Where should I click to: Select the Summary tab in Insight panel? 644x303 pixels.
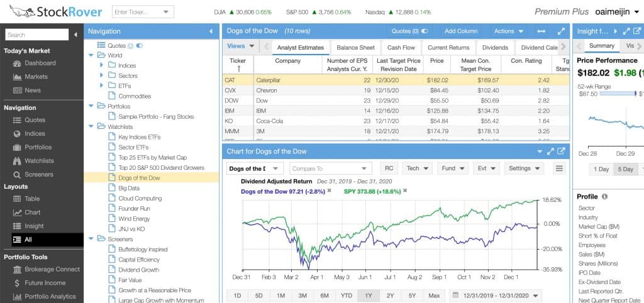pos(602,46)
